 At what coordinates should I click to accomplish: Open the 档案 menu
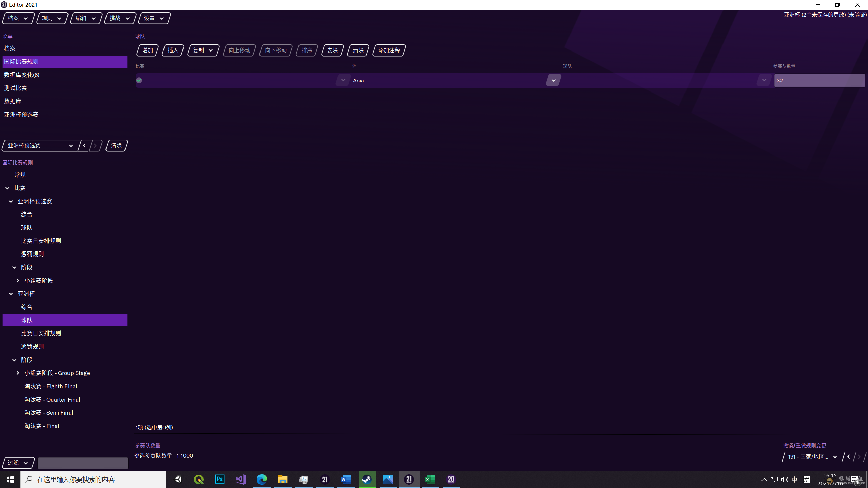click(x=18, y=18)
